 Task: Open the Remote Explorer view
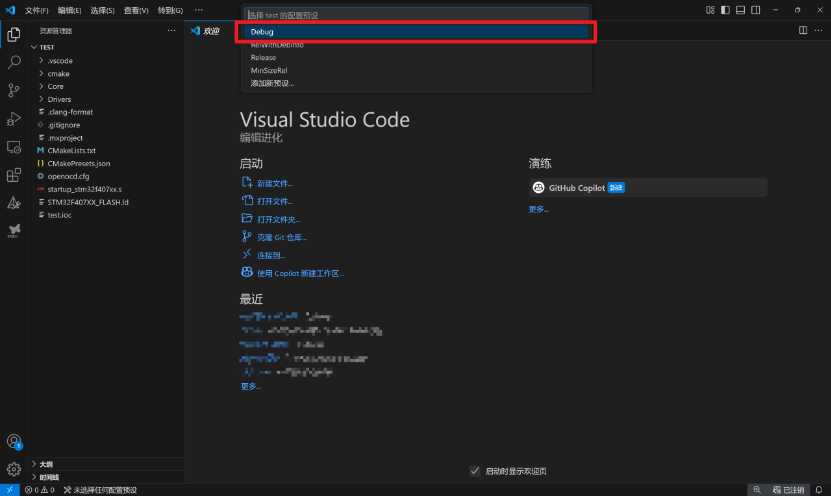click(x=14, y=147)
